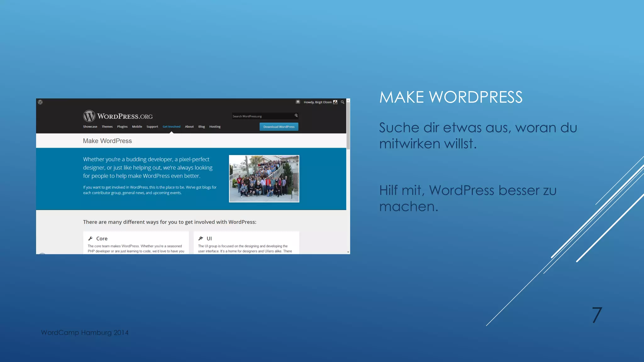Click Birgit Olzem's avatar icon
The height and width of the screenshot is (362, 644).
click(x=335, y=102)
